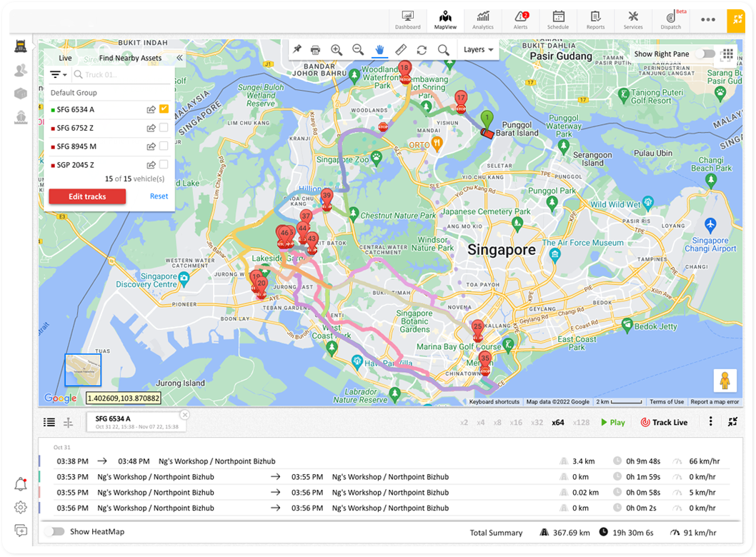The width and height of the screenshot is (756, 557).
Task: Set playback speed to x32
Action: [x=537, y=423]
